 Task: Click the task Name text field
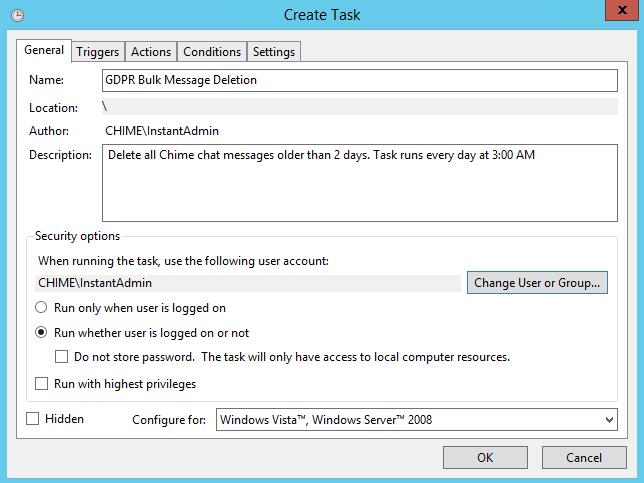pyautogui.click(x=359, y=80)
